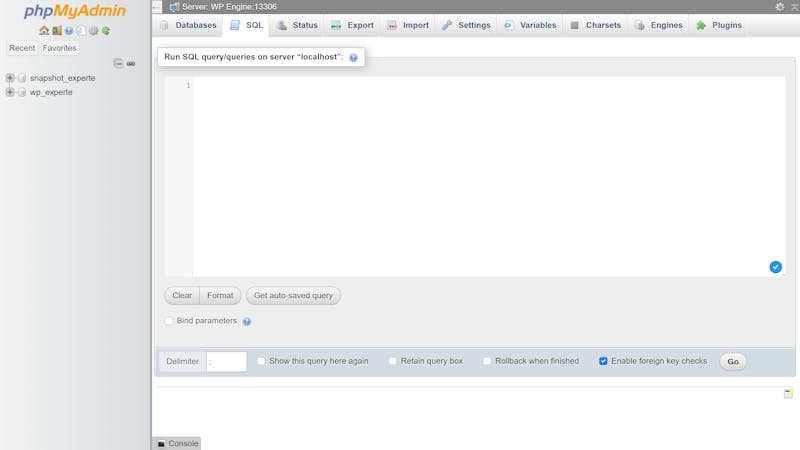Screen dimensions: 800x450
Task: Click the help icon beside Run SQL query
Action: point(353,58)
